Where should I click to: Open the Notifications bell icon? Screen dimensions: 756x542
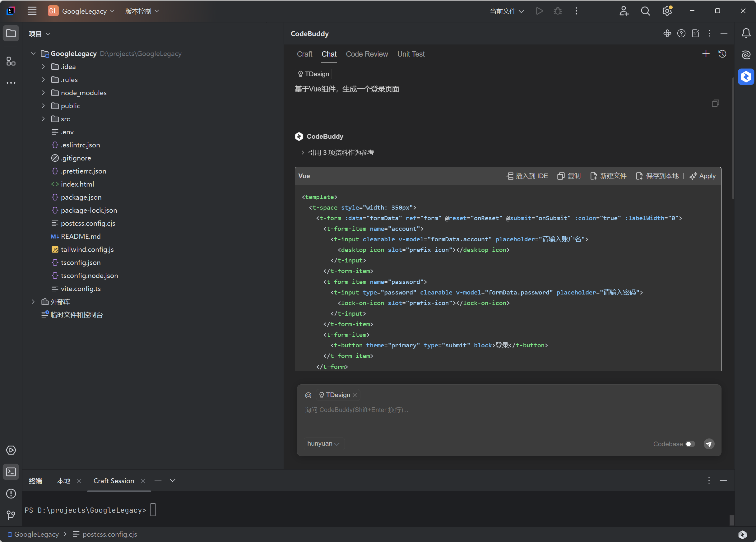746,33
